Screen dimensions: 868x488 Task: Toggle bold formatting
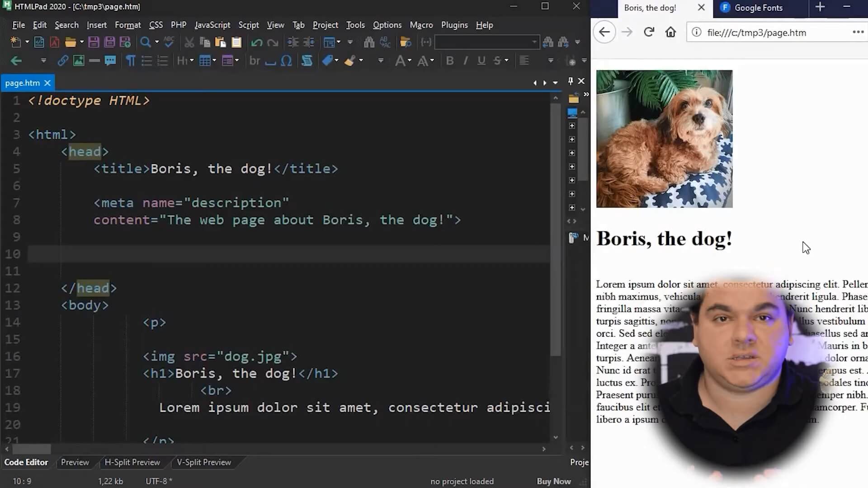(449, 61)
